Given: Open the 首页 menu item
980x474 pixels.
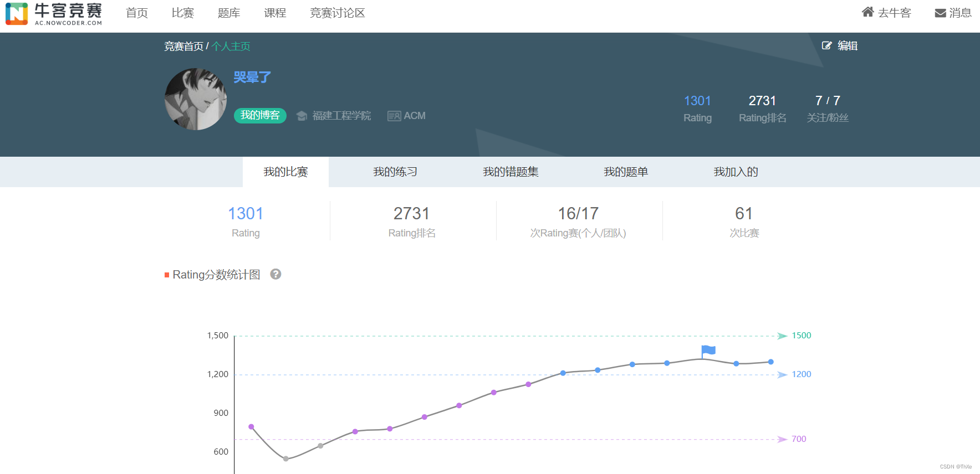Looking at the screenshot, I should (x=137, y=13).
